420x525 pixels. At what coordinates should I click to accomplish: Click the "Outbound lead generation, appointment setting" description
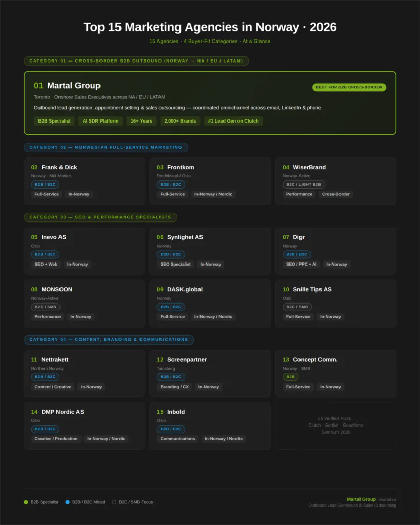tap(178, 108)
